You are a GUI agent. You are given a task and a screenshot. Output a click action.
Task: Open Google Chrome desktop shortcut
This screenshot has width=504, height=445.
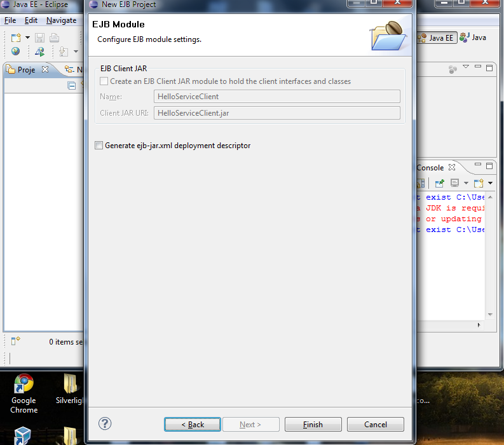pos(24,394)
